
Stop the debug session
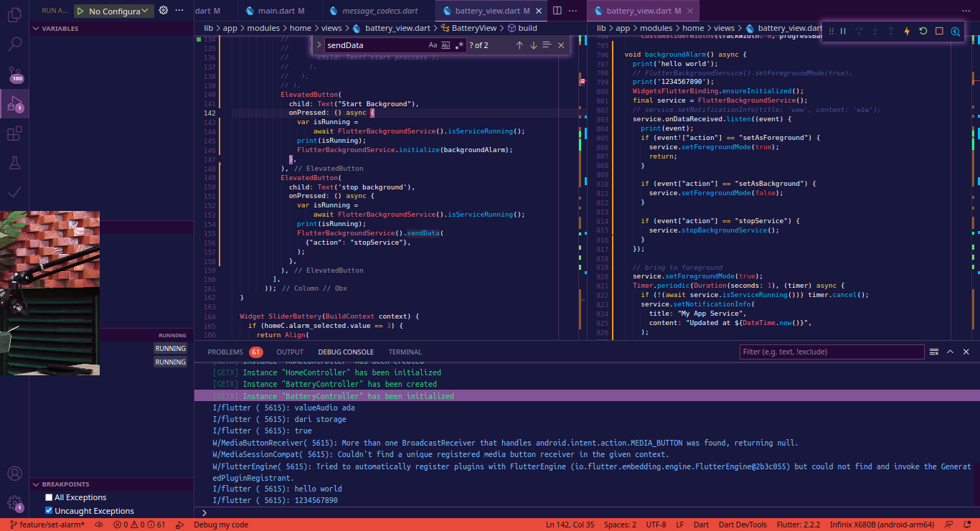pyautogui.click(x=938, y=31)
